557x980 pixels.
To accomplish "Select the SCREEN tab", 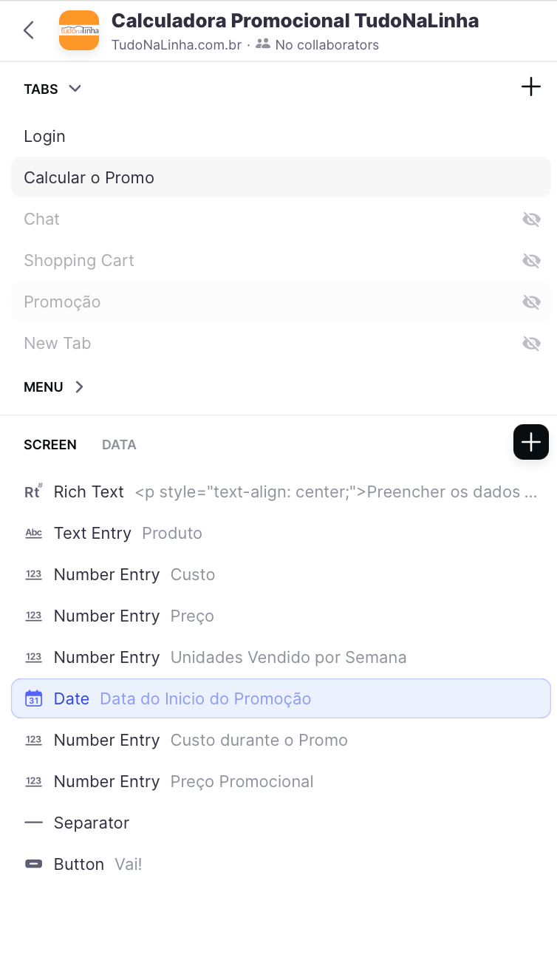I will tap(50, 444).
